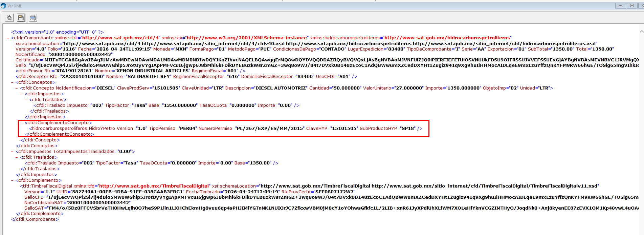Collapse the root cfdi:Comprobante node
This screenshot has height=235, width=644.
pyautogui.click(x=8, y=38)
